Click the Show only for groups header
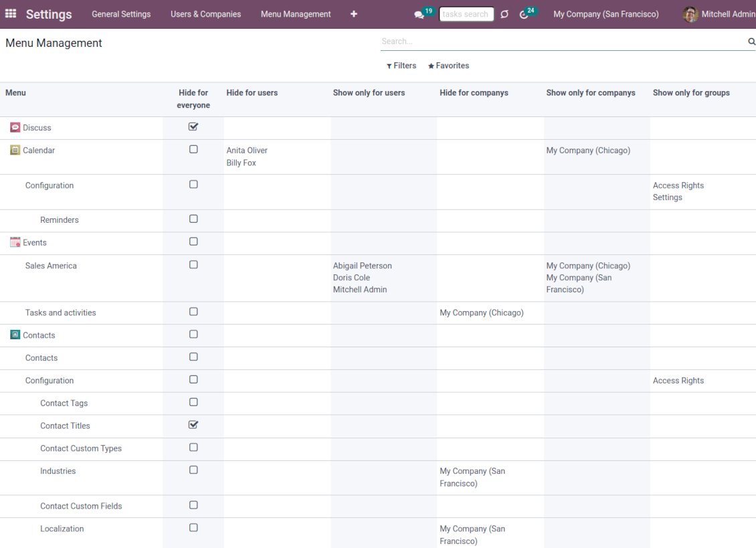Image resolution: width=756 pixels, height=548 pixels. [691, 92]
